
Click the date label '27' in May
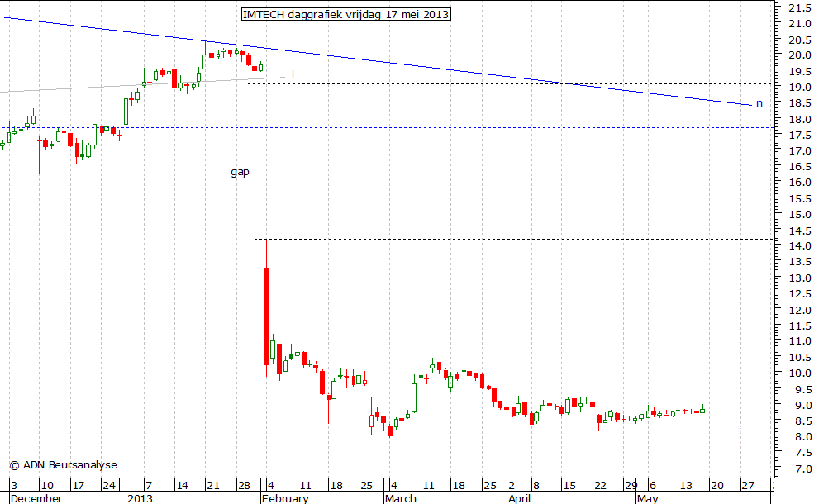(748, 486)
